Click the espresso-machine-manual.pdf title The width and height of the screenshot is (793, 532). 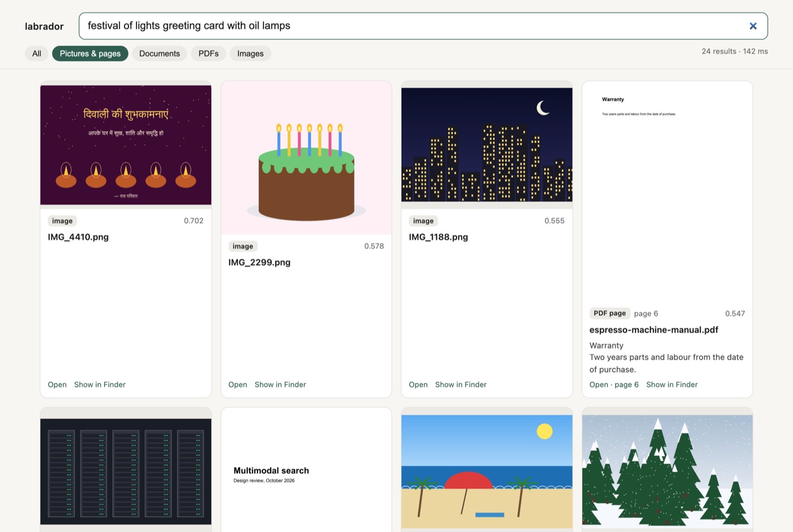tap(654, 330)
